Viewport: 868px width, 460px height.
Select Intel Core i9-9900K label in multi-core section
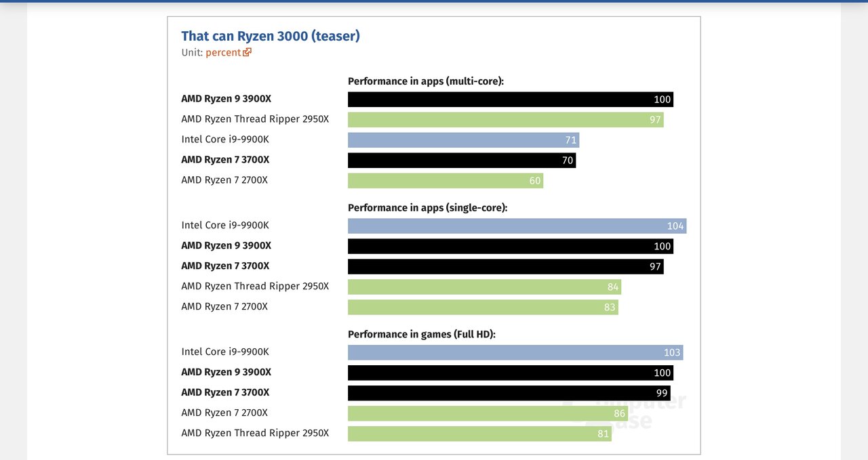(225, 140)
